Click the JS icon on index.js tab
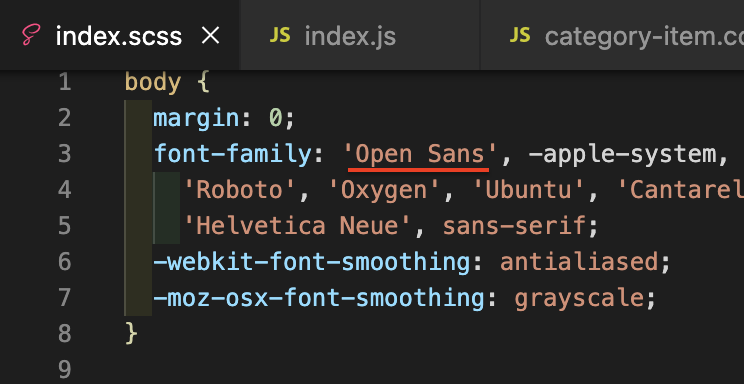Viewport: 744px width, 384px height. tap(280, 35)
